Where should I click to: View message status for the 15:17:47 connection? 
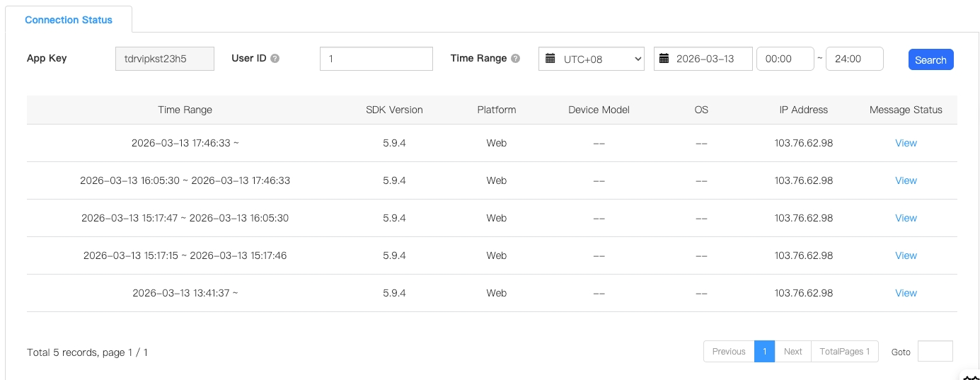[x=906, y=218]
